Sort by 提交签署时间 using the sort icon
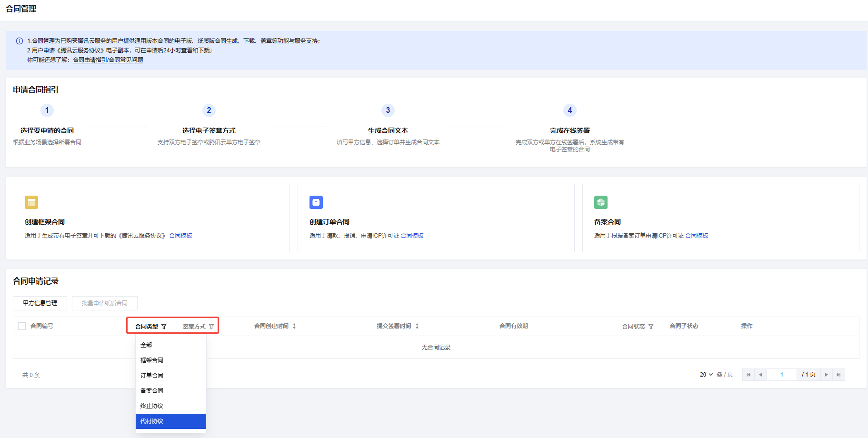868x438 pixels. point(417,326)
